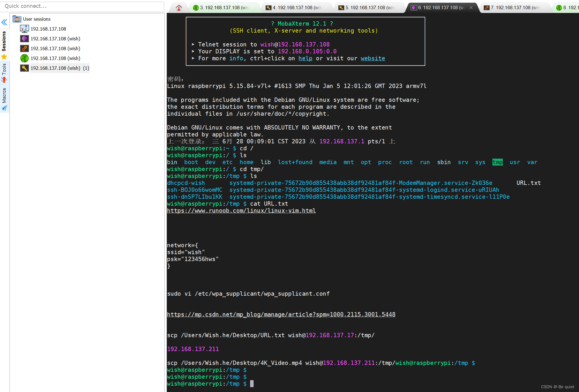Open the help link in the terminal banner

305,58
